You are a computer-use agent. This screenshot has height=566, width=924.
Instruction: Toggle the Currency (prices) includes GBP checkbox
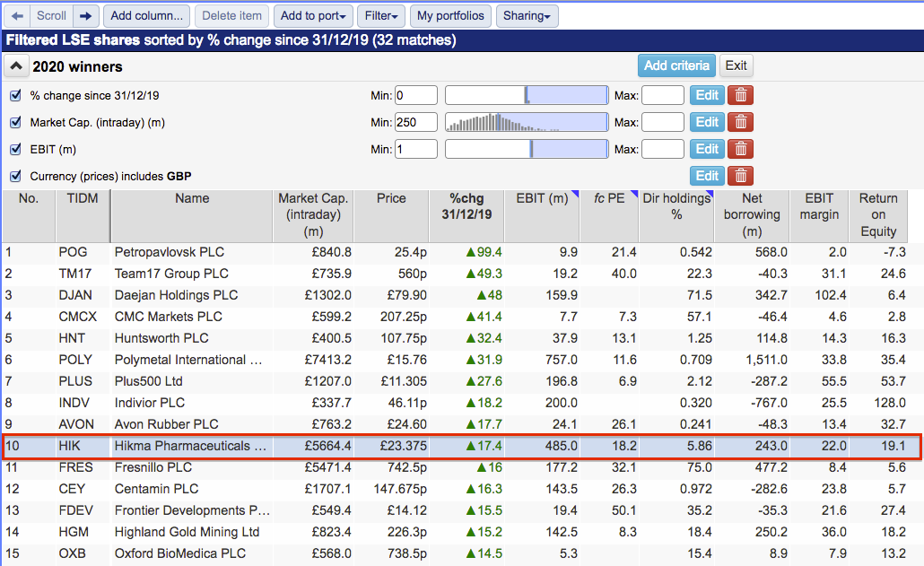16,176
